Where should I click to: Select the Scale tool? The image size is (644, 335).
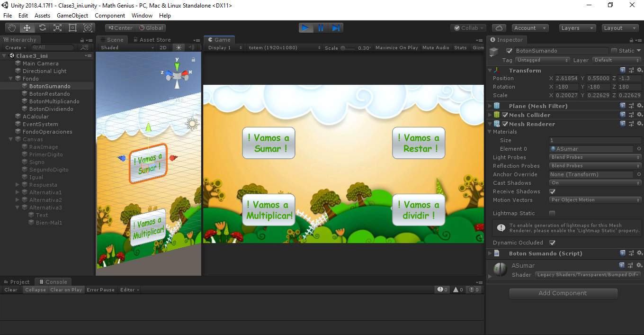click(57, 28)
